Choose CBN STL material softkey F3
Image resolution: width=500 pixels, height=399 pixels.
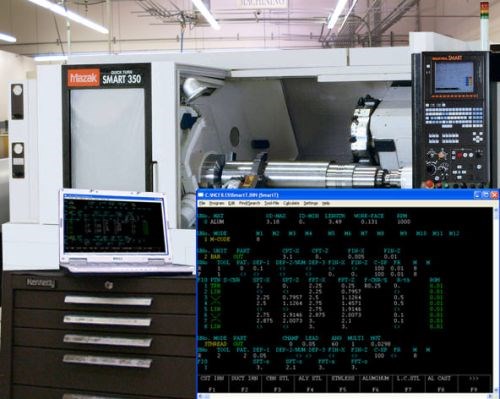[x=278, y=383]
